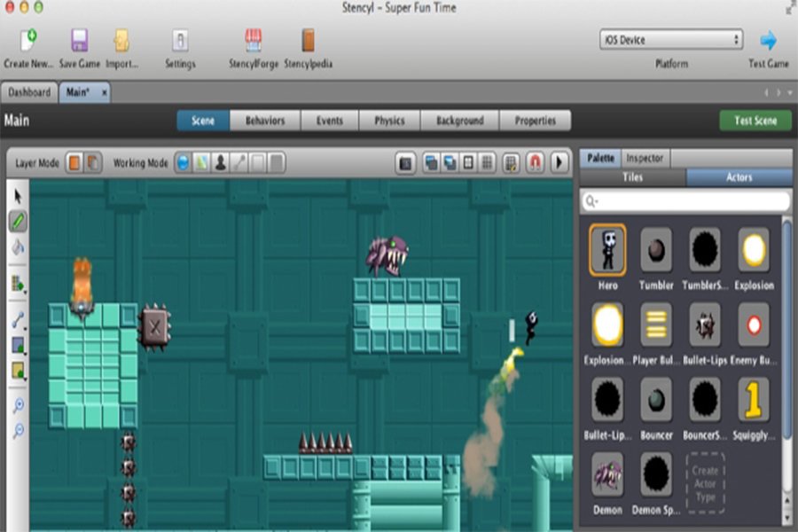Click the scene bounds square icon
Image resolution: width=798 pixels, height=532 pixels.
click(468, 163)
